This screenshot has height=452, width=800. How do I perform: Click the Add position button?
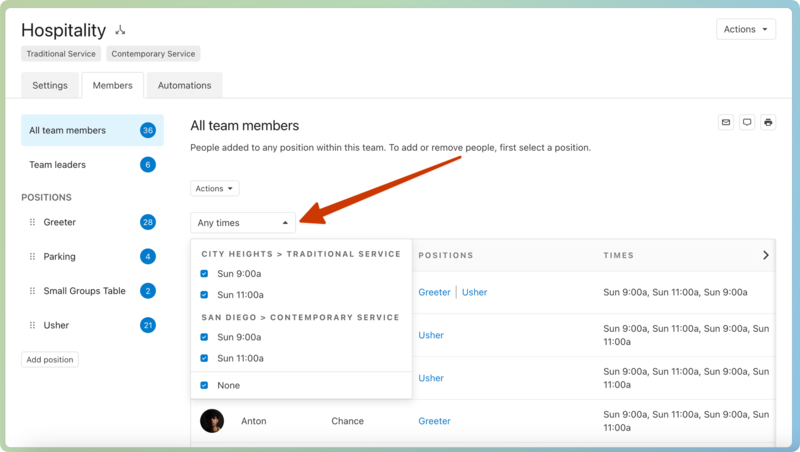click(x=49, y=359)
